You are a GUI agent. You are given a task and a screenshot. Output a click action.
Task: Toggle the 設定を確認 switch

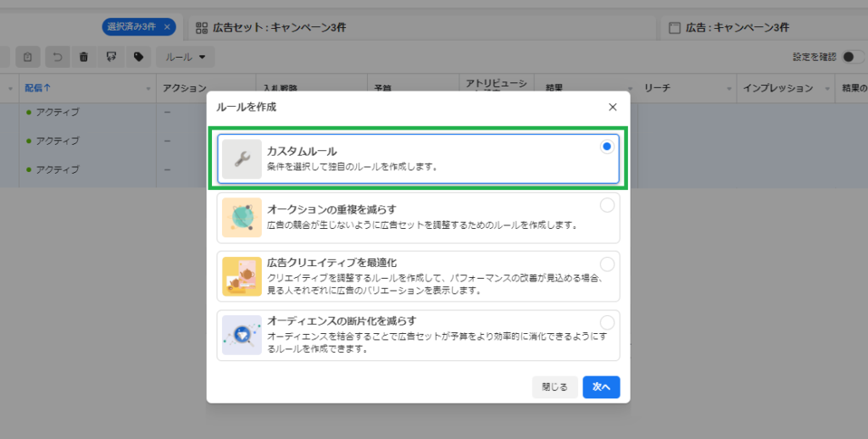coord(853,57)
